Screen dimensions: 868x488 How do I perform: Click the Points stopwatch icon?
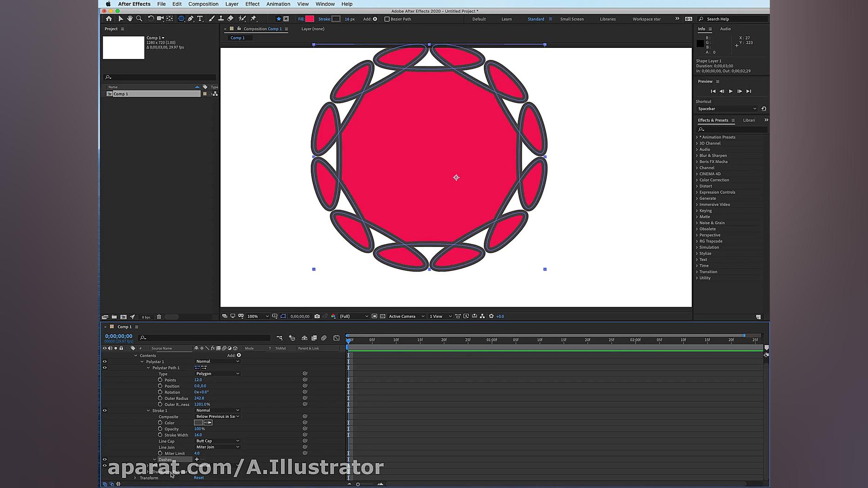[x=160, y=380]
